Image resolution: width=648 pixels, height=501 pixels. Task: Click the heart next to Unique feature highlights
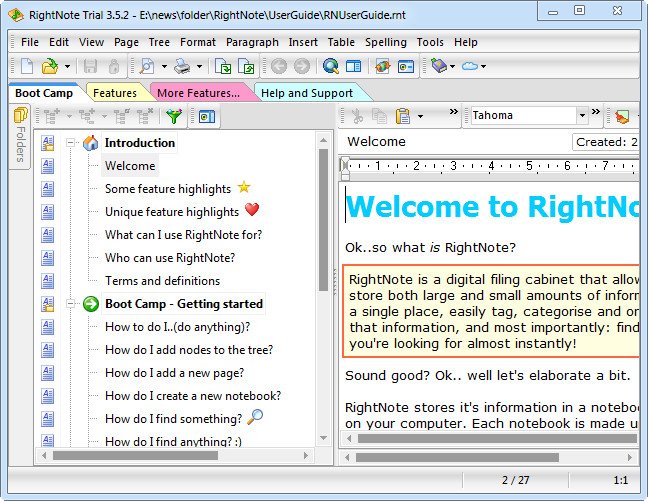click(x=252, y=210)
